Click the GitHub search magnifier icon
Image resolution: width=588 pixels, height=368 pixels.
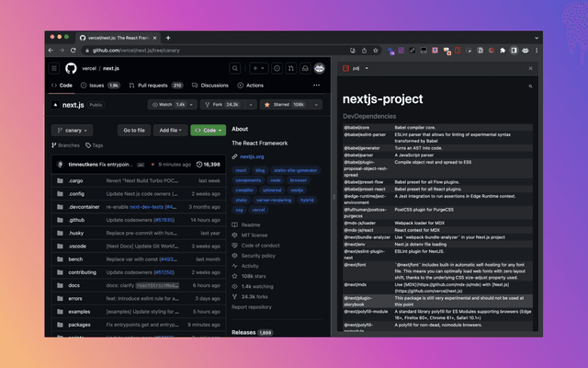click(x=235, y=68)
